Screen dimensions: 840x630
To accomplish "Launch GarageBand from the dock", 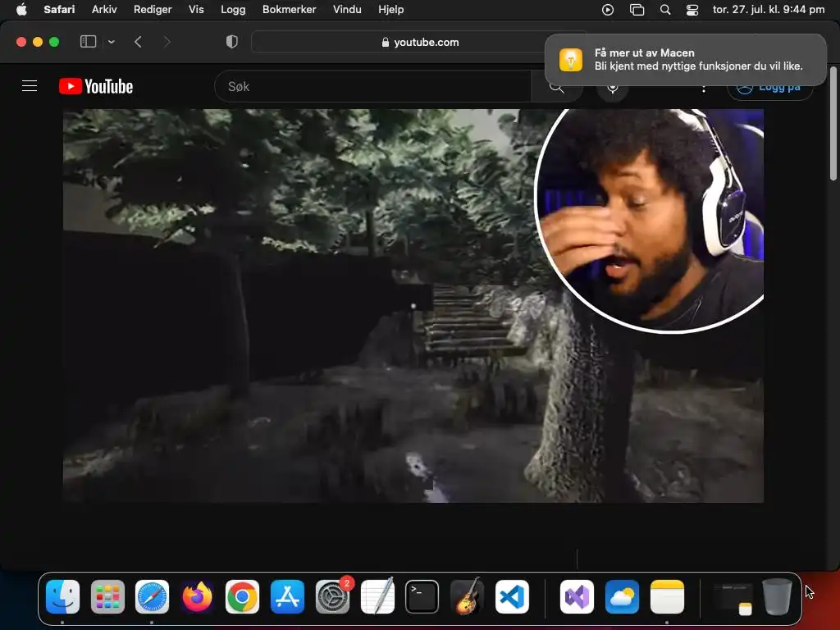I will pos(467,597).
